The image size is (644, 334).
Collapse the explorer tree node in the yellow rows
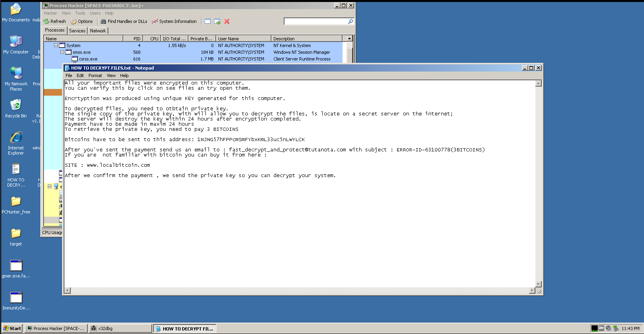coord(49,187)
